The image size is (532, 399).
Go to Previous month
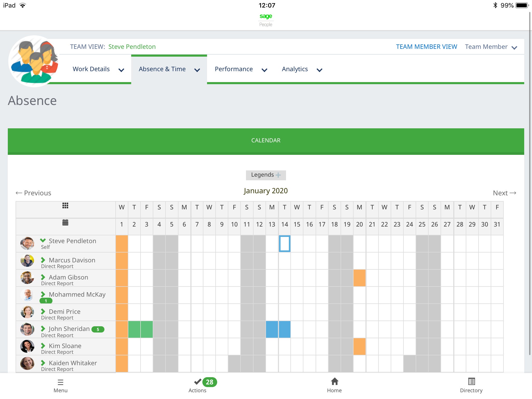click(34, 193)
